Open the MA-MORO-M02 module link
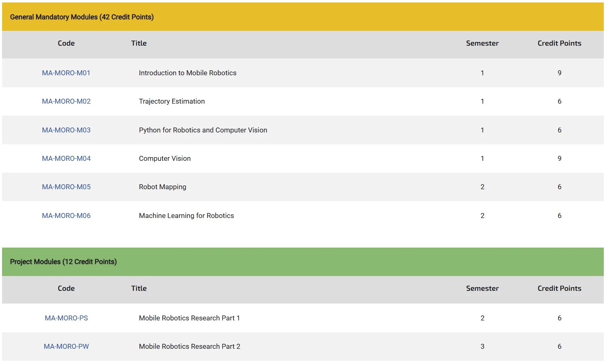 pos(66,101)
